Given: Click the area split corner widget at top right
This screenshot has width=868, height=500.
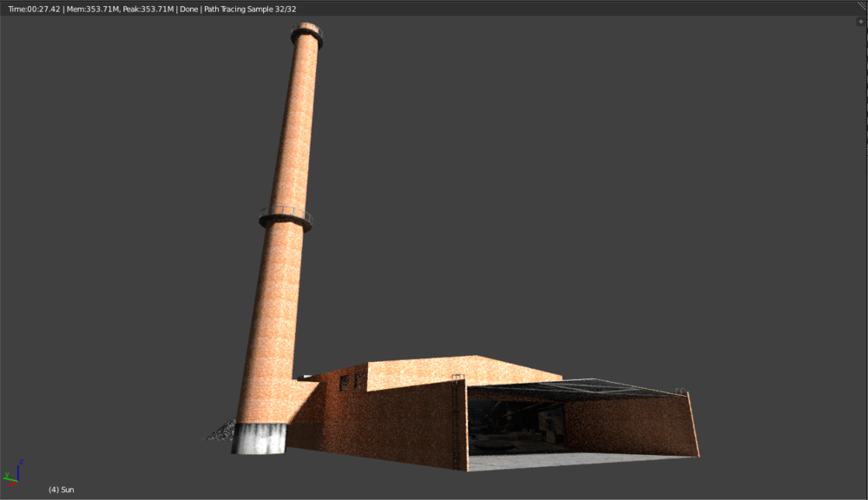Looking at the screenshot, I should pos(862,5).
